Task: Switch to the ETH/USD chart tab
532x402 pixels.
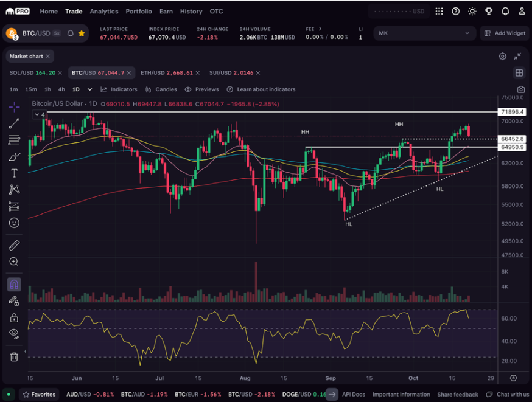Action: point(166,73)
